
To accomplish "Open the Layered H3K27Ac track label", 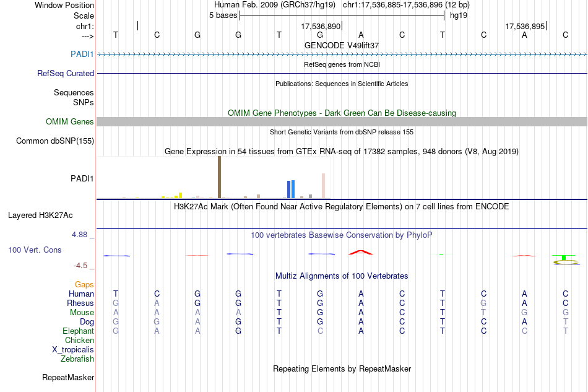I will pos(40,215).
